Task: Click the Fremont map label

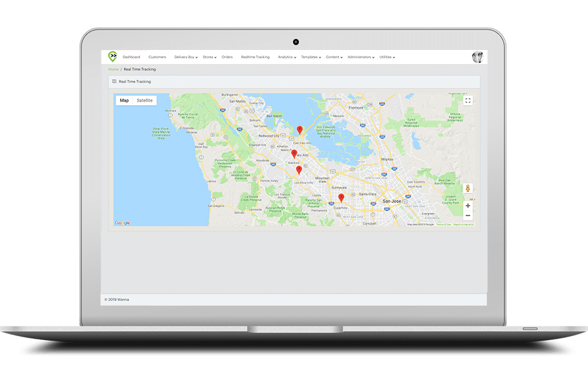Action: pos(356,108)
